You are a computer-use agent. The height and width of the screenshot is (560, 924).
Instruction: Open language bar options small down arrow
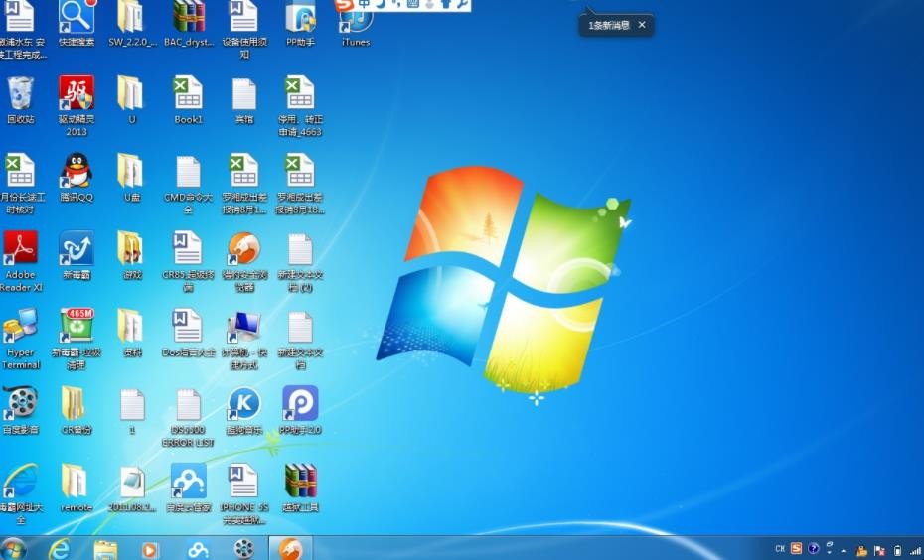(x=830, y=553)
